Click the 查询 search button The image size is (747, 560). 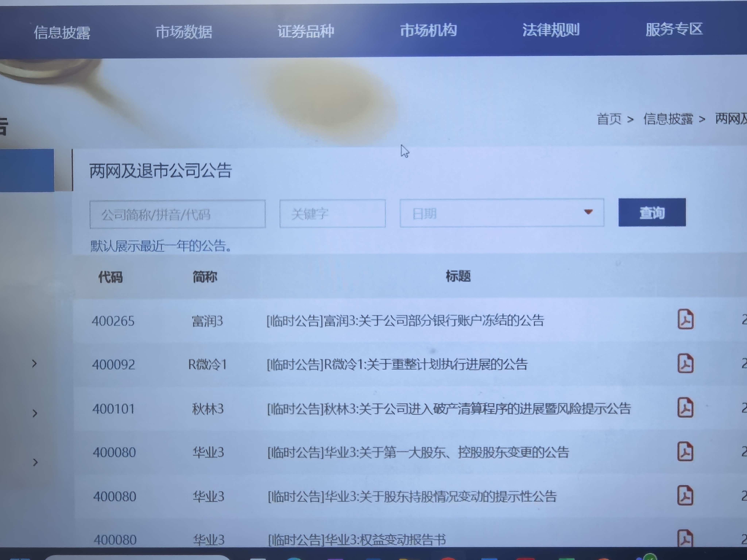pos(652,213)
